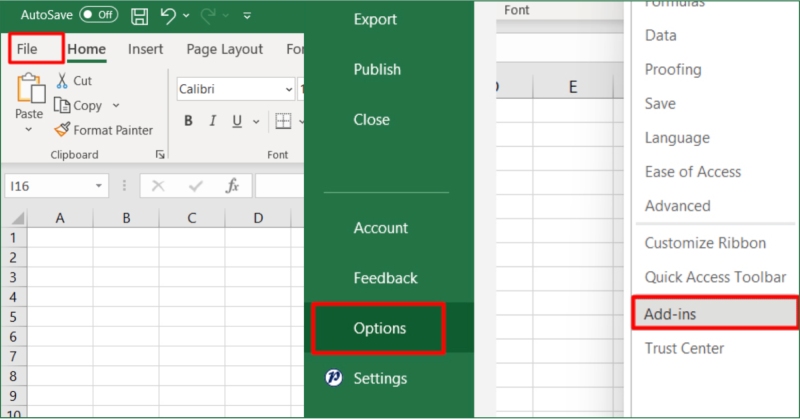This screenshot has width=800, height=419.
Task: Switch to the Page Layout tab
Action: tap(224, 50)
